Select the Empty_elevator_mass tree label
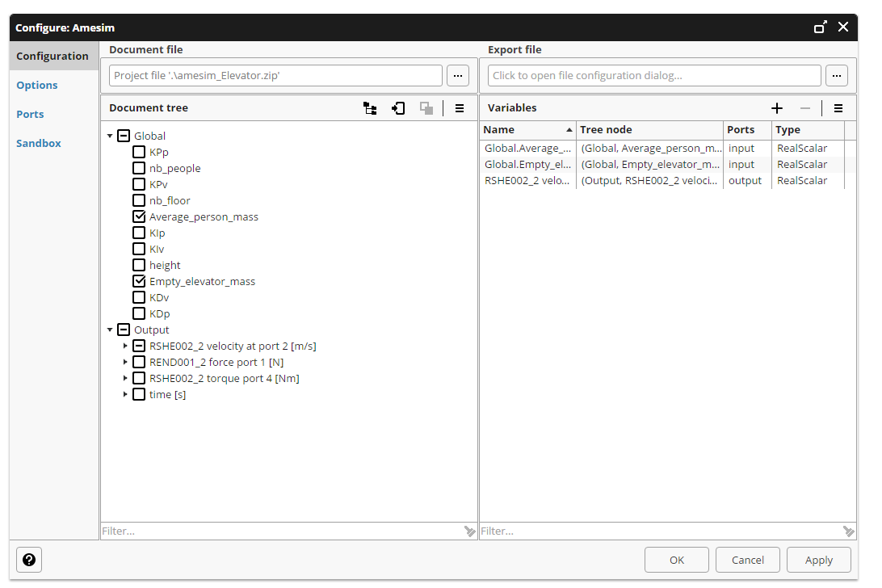882x588 pixels. coord(202,281)
